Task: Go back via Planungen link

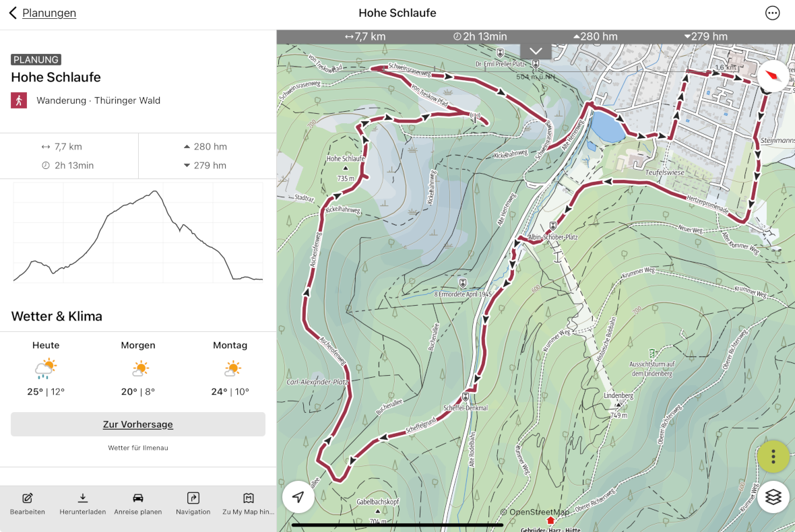Action: [x=49, y=13]
